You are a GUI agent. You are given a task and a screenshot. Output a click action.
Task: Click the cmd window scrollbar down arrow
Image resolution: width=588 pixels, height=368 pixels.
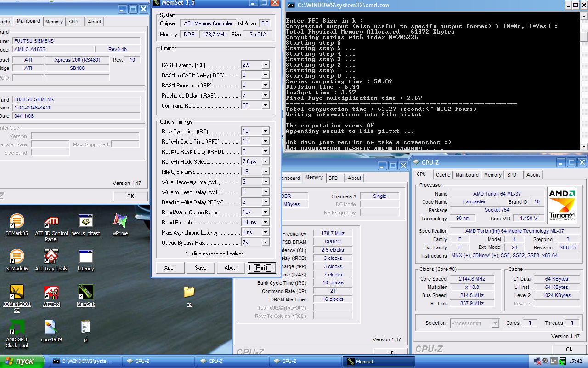[x=584, y=147]
